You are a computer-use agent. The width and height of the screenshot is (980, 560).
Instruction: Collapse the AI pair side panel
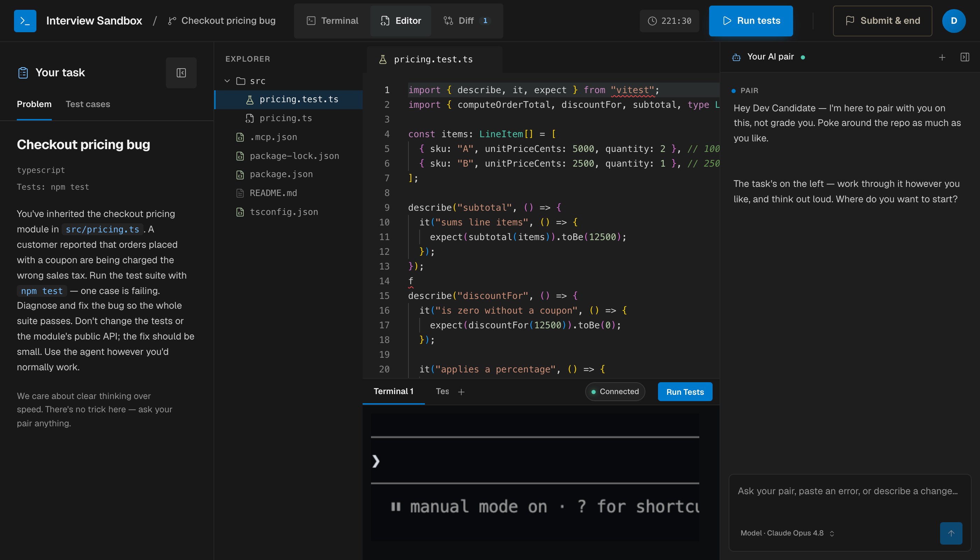pyautogui.click(x=965, y=57)
